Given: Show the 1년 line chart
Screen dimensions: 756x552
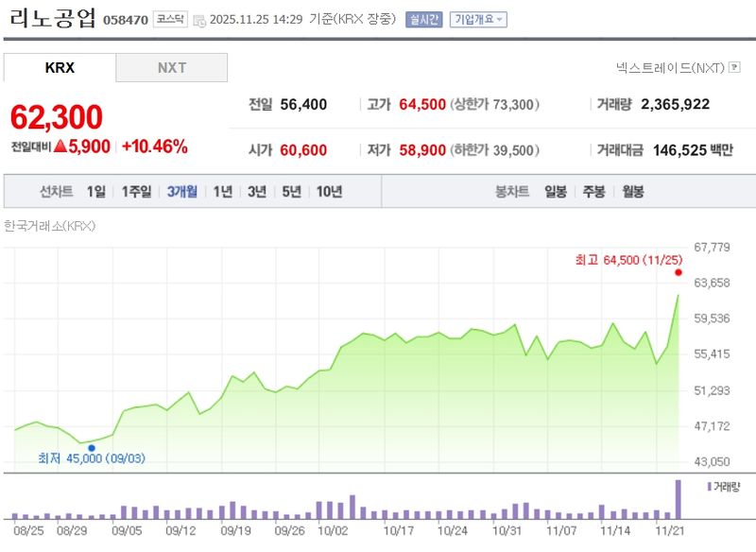Looking at the screenshot, I should point(223,191).
